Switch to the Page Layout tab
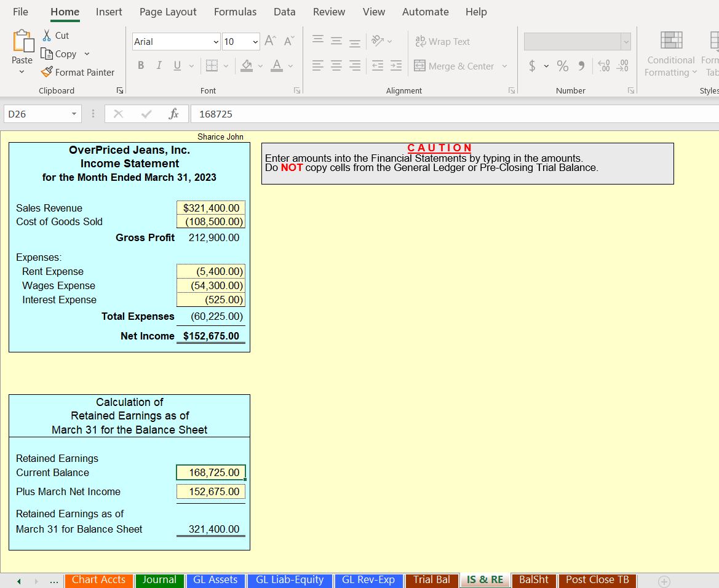719x588 pixels. coord(168,12)
